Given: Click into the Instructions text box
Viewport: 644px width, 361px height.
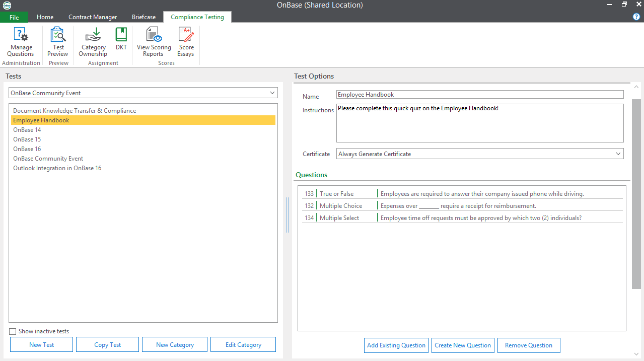Looking at the screenshot, I should [x=480, y=123].
